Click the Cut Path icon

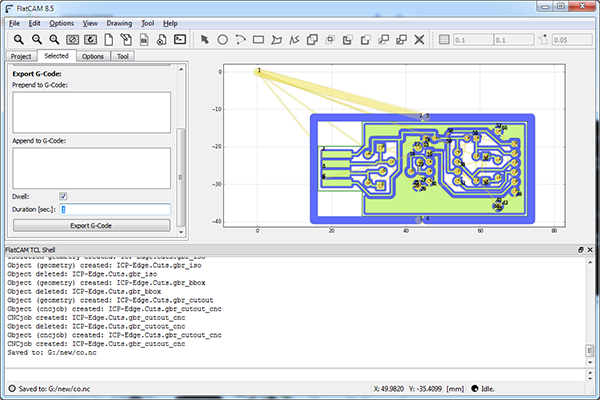tap(365, 39)
